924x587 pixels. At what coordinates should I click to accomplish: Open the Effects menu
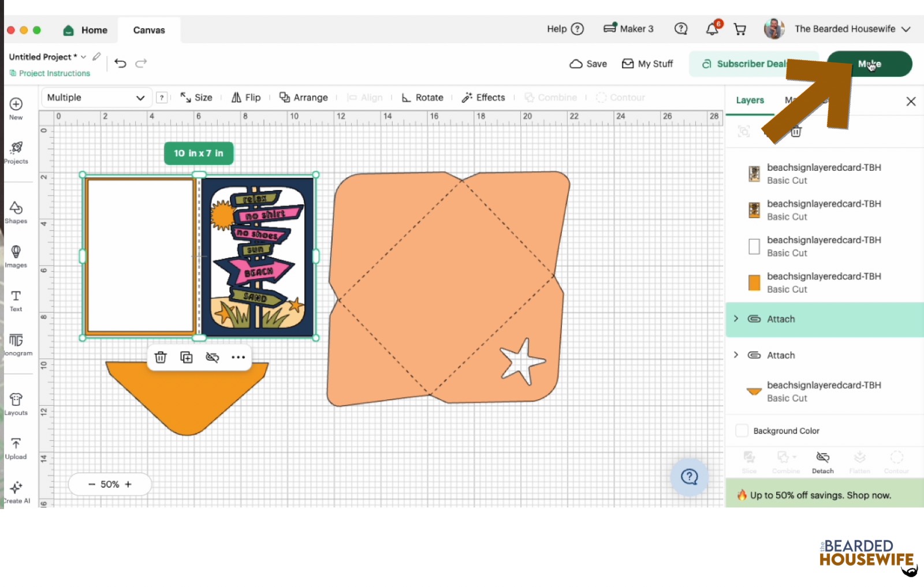[483, 98]
